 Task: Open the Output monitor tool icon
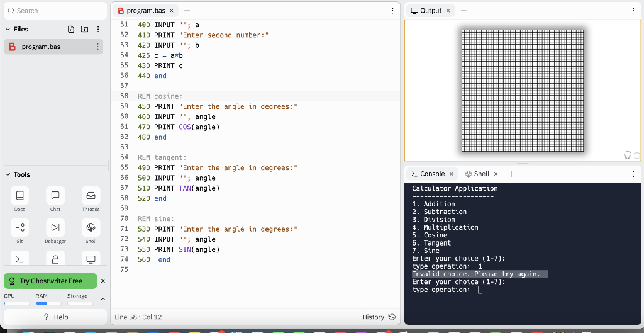(x=91, y=259)
